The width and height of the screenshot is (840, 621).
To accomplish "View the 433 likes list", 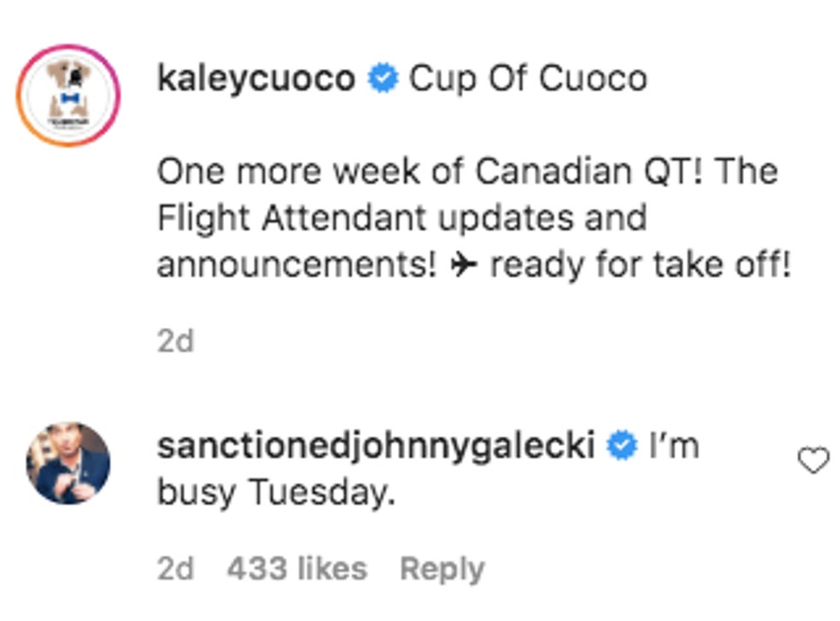I will (296, 569).
